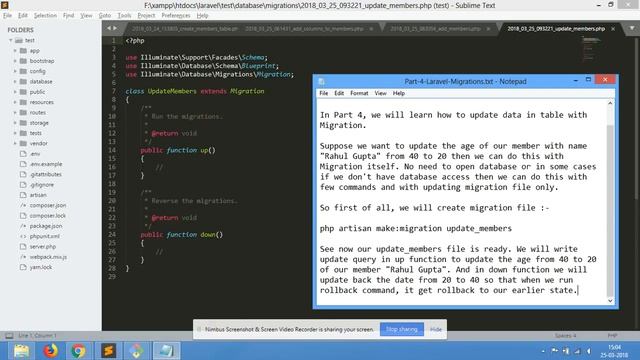
Task: Click the Line 1, Column 1 status text
Action: pos(38,336)
